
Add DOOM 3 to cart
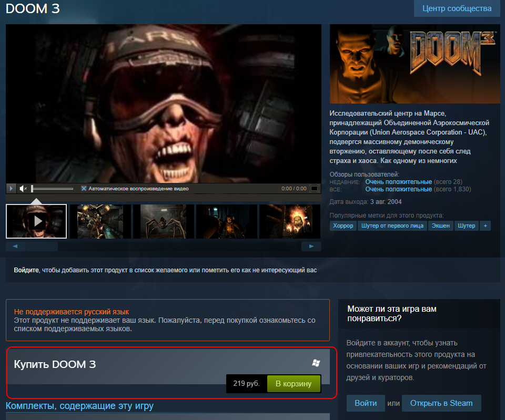click(294, 384)
